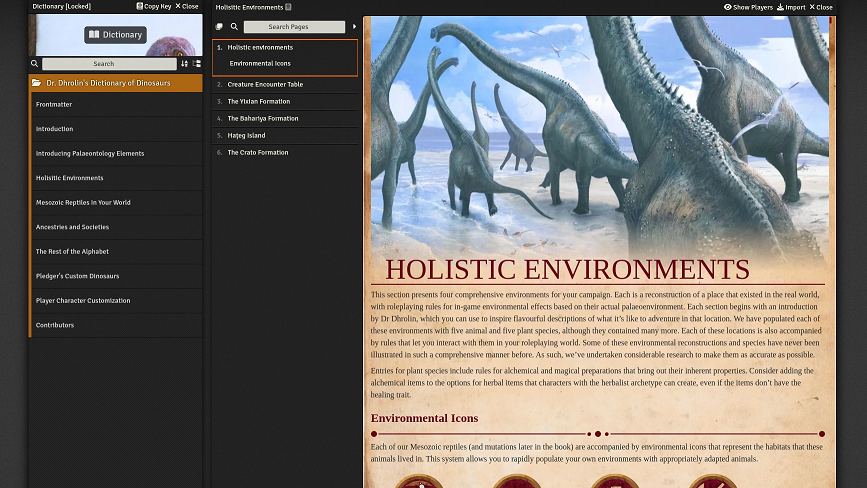Screen dimensions: 867x488
Task: Open Pledger's Custom Dinosaurs entry
Action: tap(117, 276)
